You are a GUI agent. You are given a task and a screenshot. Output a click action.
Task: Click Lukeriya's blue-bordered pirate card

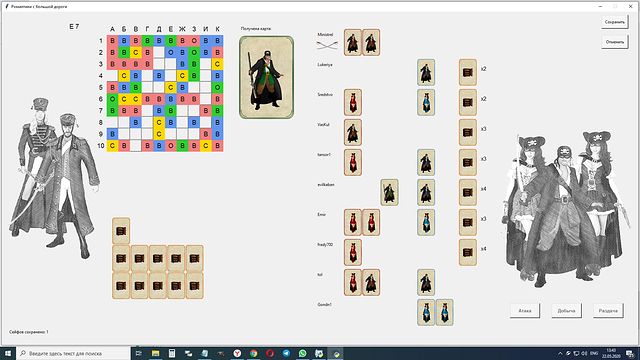(426, 72)
